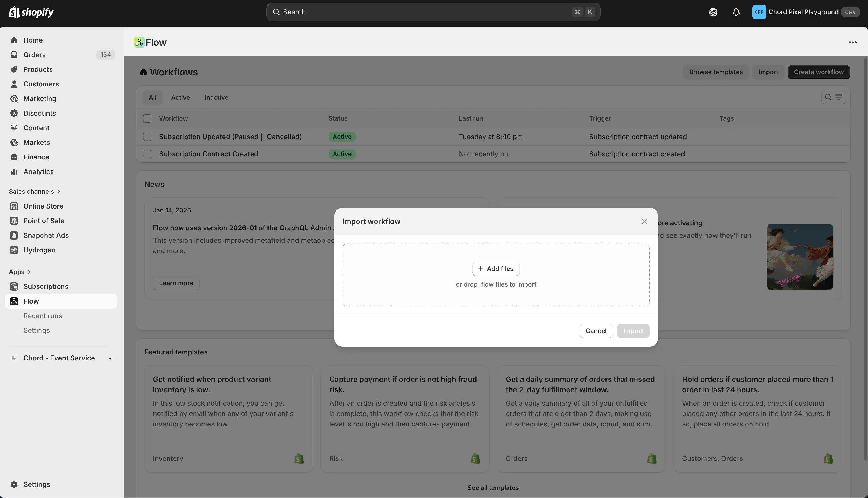
Task: Click the top Search field
Action: 433,12
